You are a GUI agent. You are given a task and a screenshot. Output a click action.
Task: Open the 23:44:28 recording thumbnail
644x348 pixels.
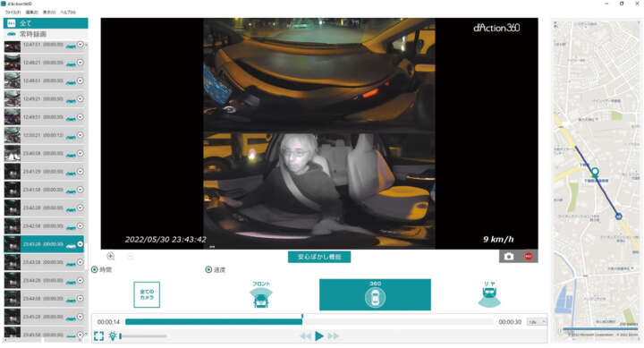coord(13,281)
